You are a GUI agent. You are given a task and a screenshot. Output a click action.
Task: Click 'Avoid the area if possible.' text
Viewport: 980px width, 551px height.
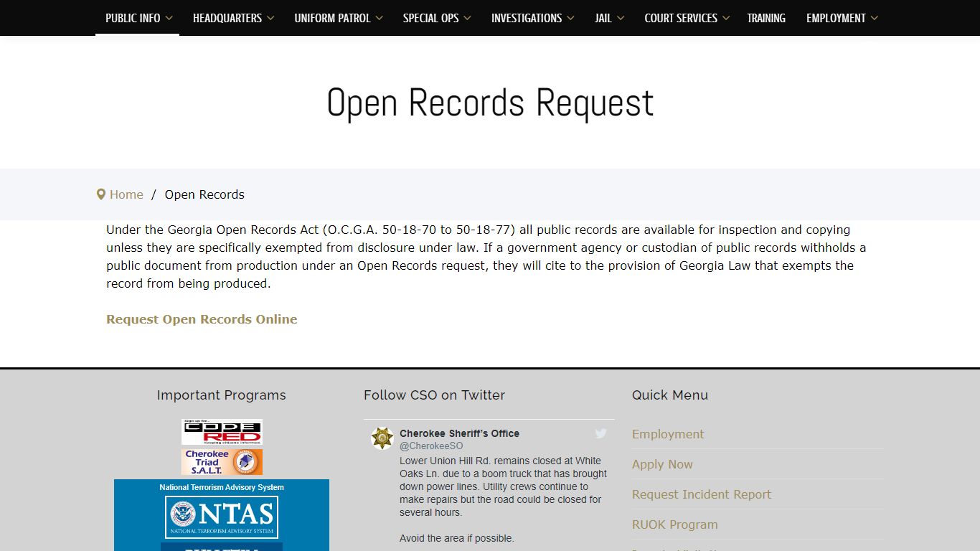(x=457, y=538)
